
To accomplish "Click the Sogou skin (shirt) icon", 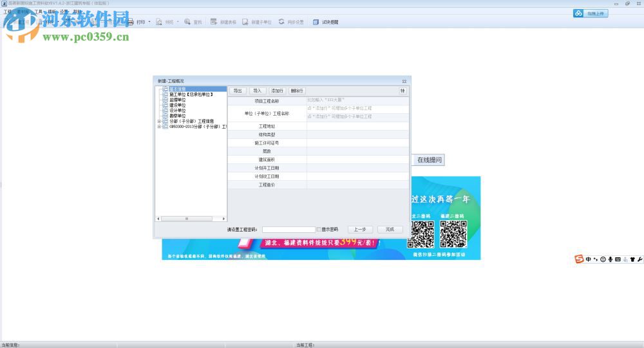I will (632, 259).
